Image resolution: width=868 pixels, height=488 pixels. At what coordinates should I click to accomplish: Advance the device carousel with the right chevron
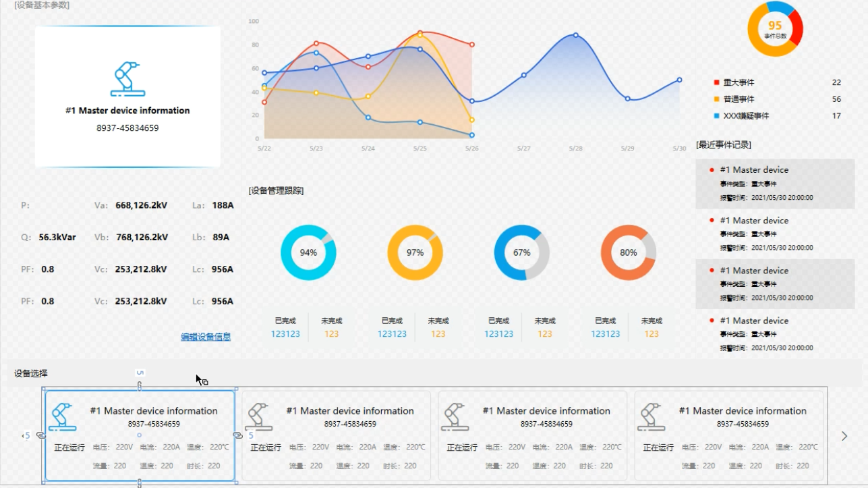click(x=844, y=436)
